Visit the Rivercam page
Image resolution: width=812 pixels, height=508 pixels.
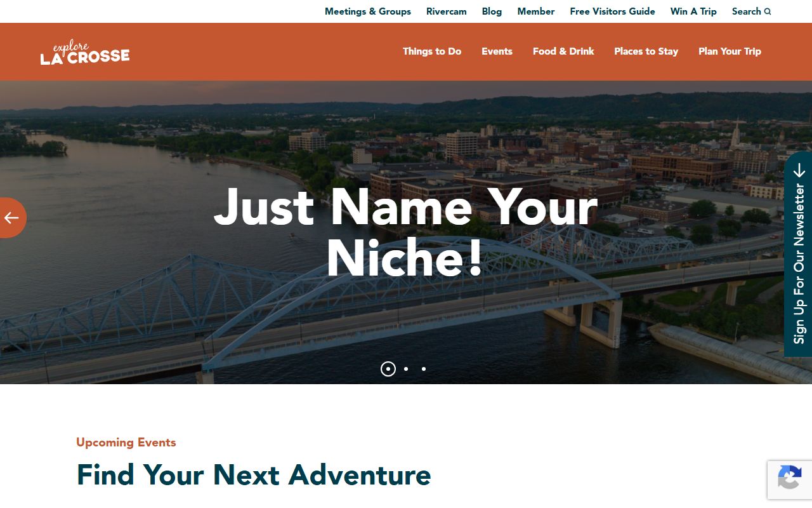tap(447, 11)
